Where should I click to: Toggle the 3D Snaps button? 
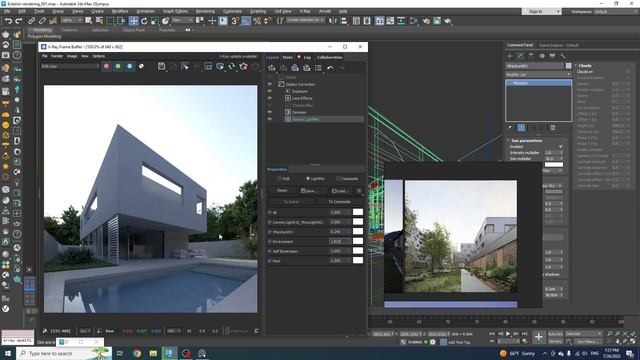[x=235, y=20]
